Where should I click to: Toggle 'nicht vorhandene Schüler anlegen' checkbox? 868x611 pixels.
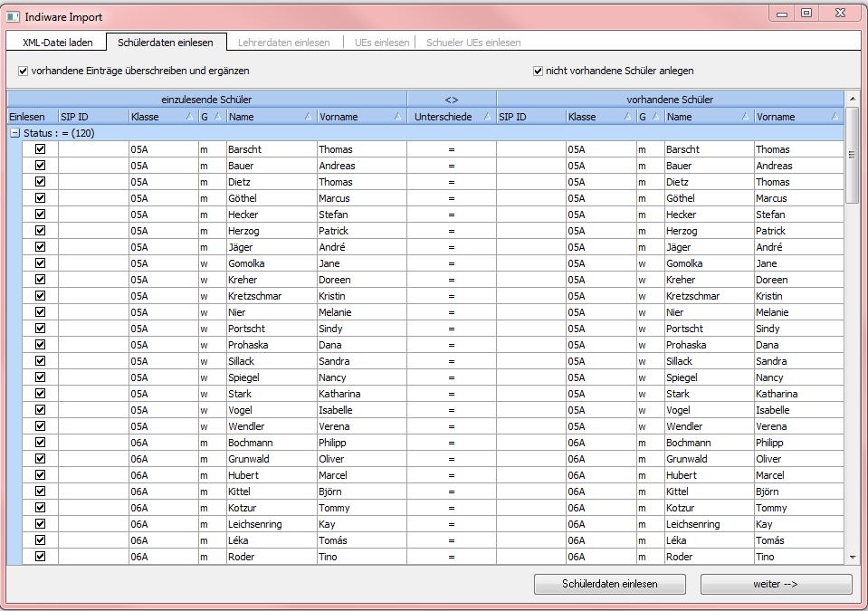pos(538,71)
